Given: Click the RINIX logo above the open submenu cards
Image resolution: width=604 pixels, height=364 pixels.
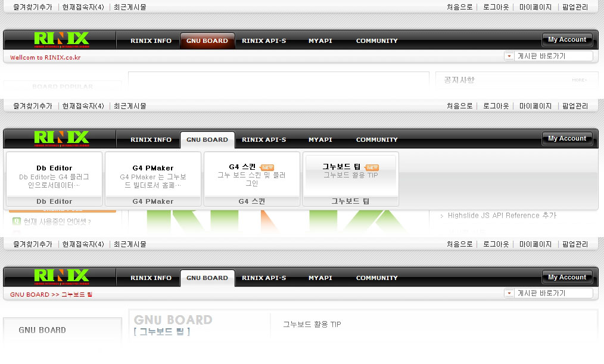Looking at the screenshot, I should (x=61, y=139).
